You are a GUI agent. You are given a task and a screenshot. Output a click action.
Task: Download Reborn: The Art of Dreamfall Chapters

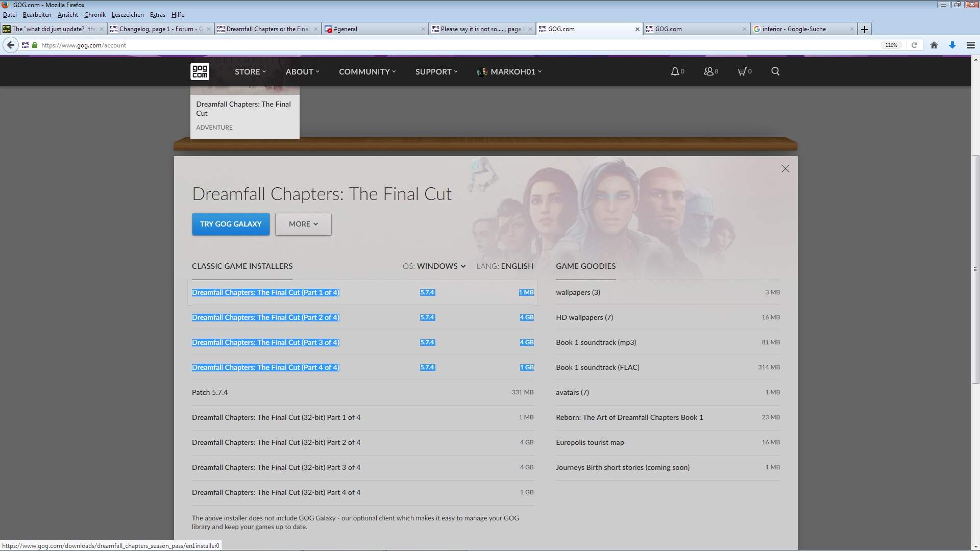[668, 417]
